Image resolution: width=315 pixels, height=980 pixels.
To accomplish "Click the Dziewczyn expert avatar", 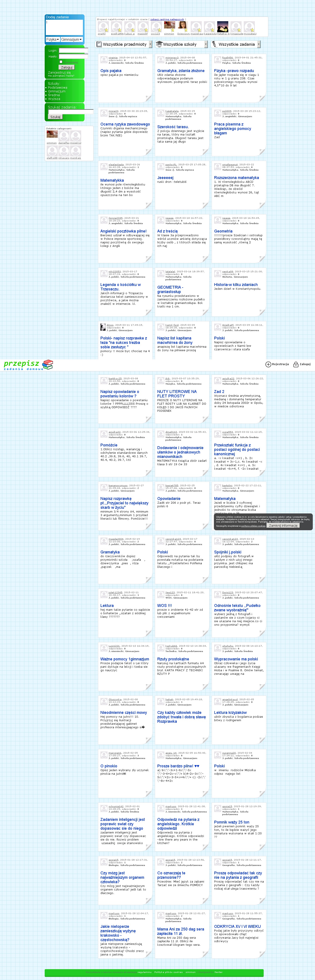I will [x=183, y=27].
